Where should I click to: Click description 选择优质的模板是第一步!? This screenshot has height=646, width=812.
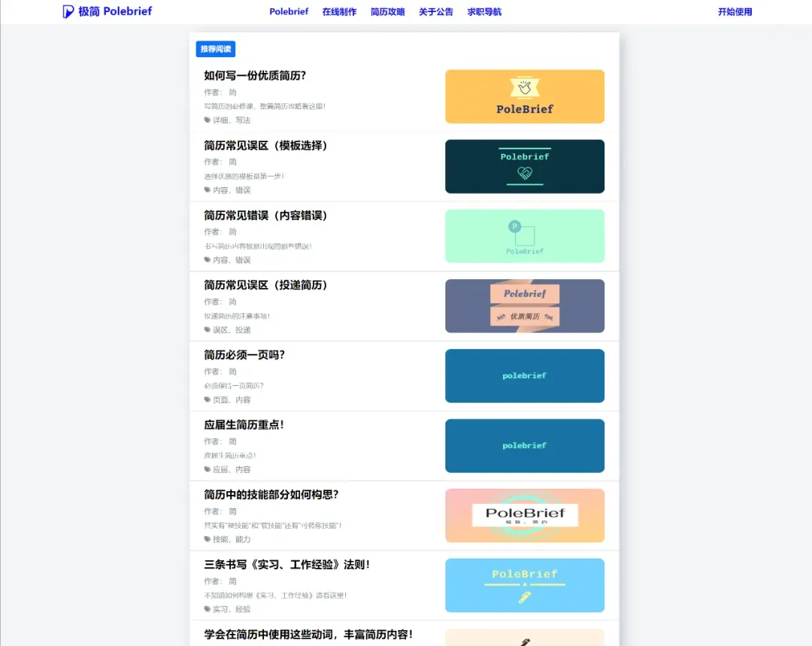coord(244,176)
